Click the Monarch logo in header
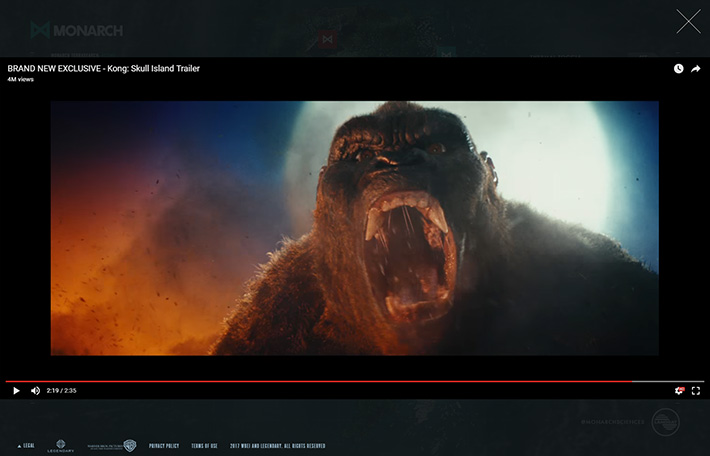 [x=77, y=30]
